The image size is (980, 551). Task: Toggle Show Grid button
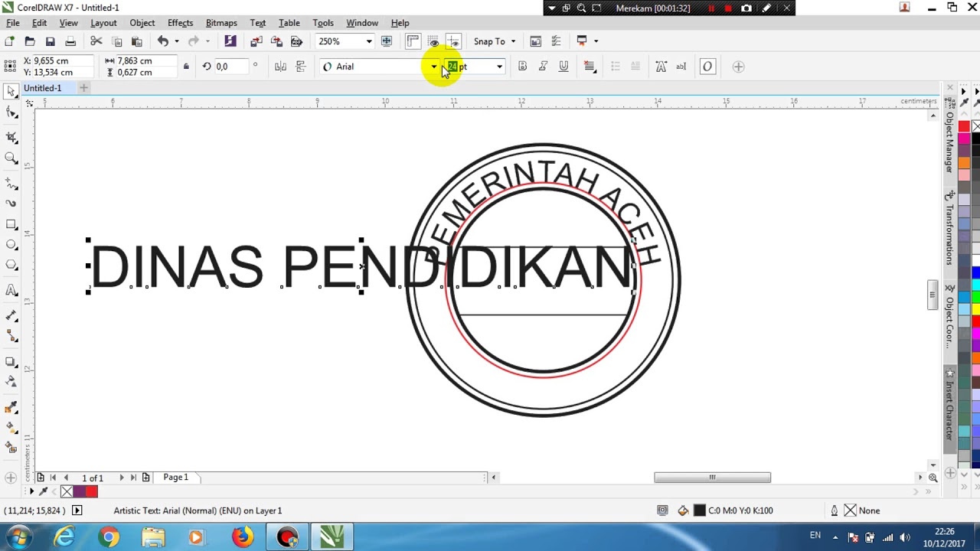click(x=433, y=41)
